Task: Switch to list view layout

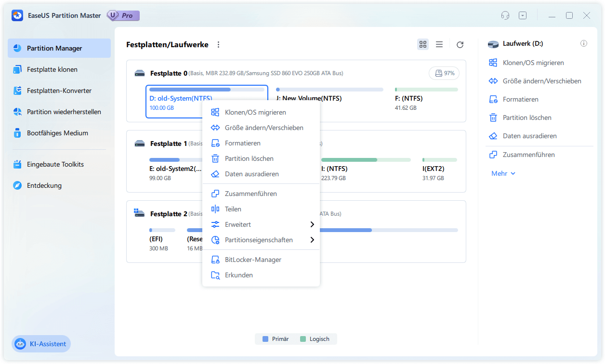Action: pos(439,44)
